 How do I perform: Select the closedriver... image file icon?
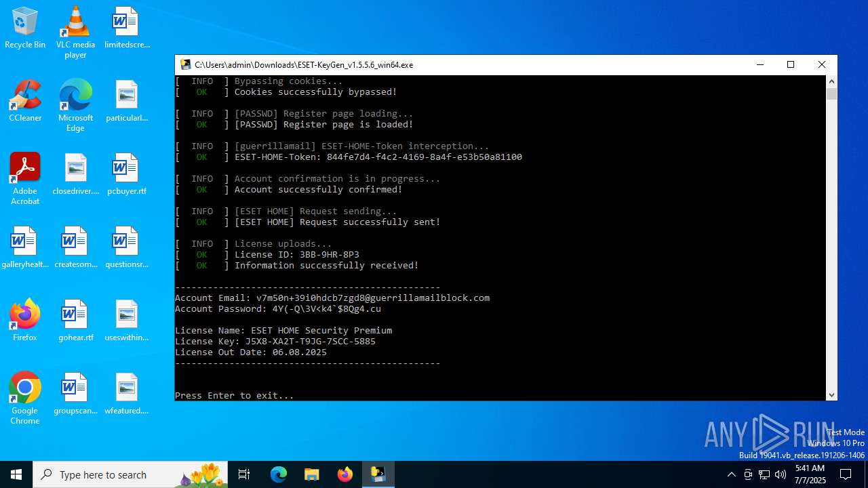click(x=75, y=175)
